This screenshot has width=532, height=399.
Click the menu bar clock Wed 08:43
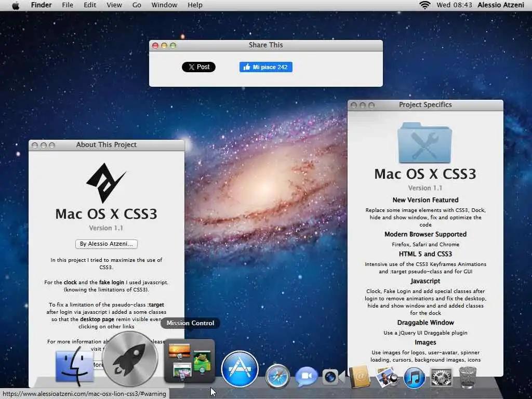(x=454, y=5)
